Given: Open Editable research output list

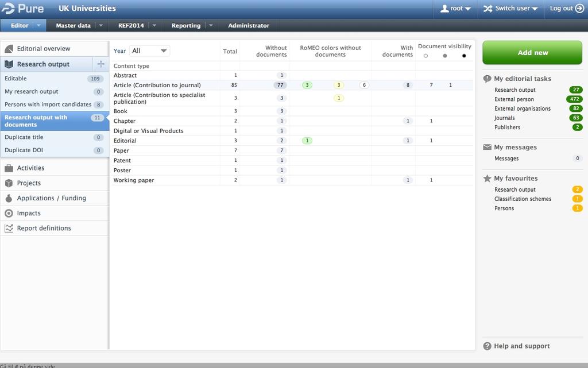Looking at the screenshot, I should click(55, 79).
